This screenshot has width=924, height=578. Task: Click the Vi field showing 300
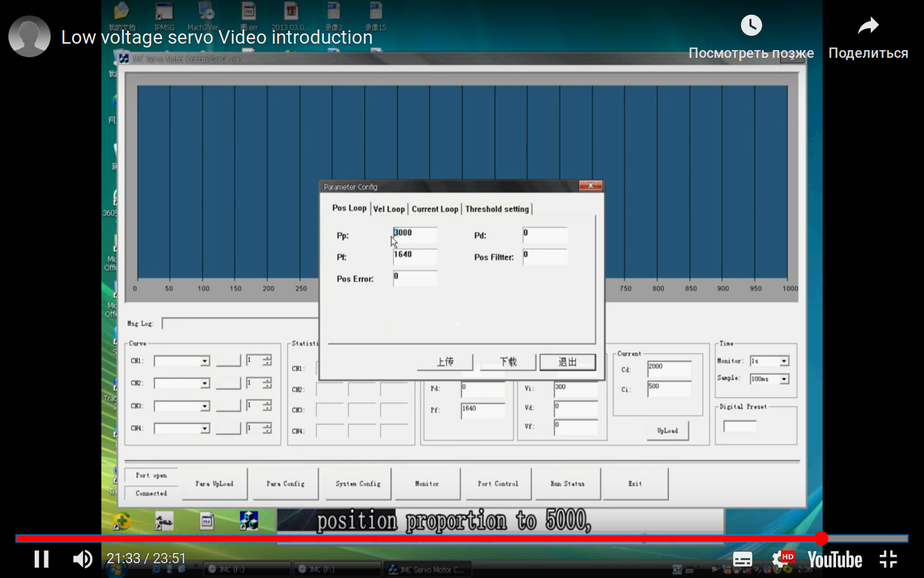[576, 389]
